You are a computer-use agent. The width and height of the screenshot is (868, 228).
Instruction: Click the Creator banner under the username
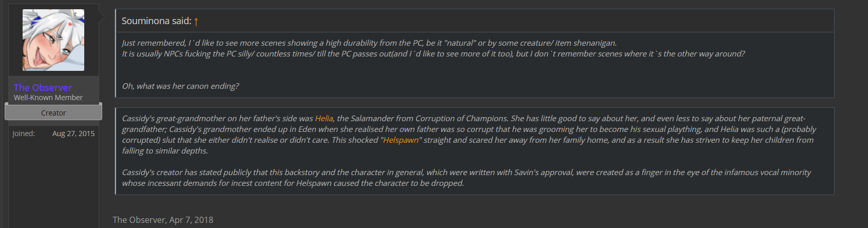[53, 113]
